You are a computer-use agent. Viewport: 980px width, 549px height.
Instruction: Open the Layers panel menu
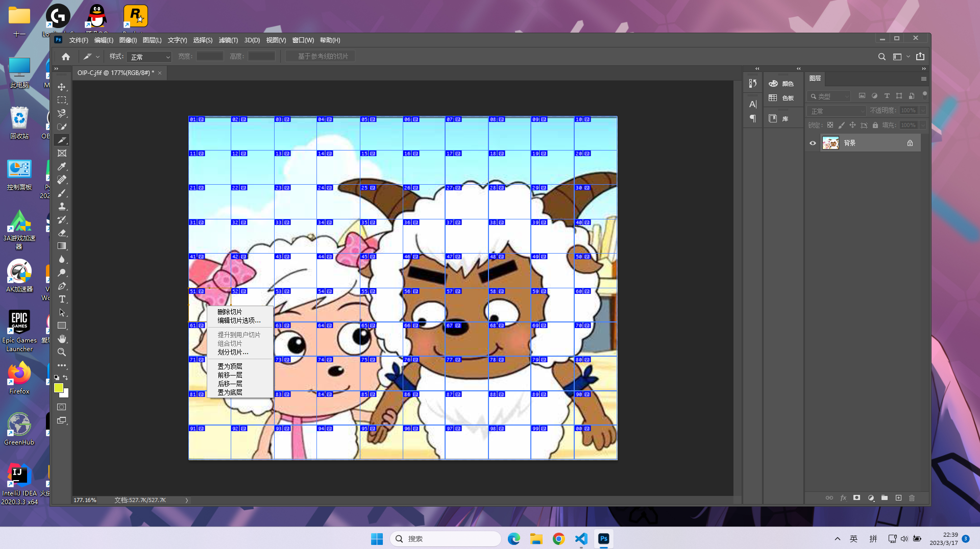[923, 79]
